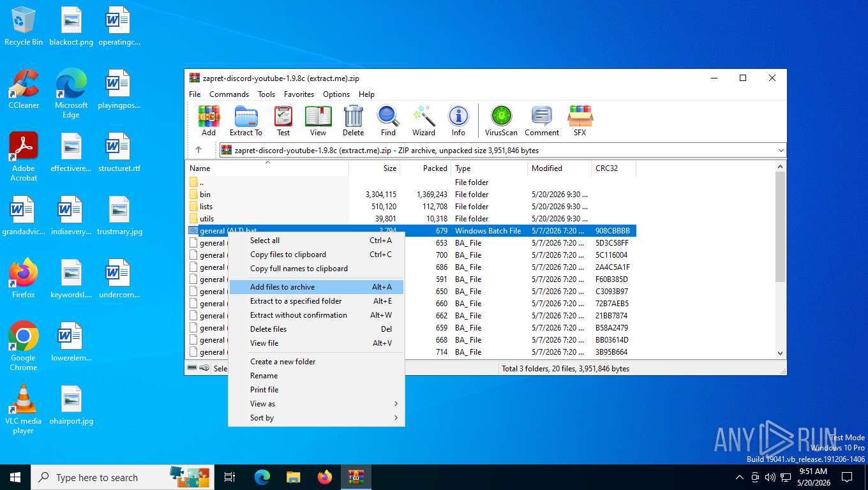Open the Info toolbar icon
Viewport: 868px width, 490px height.
[x=458, y=121]
